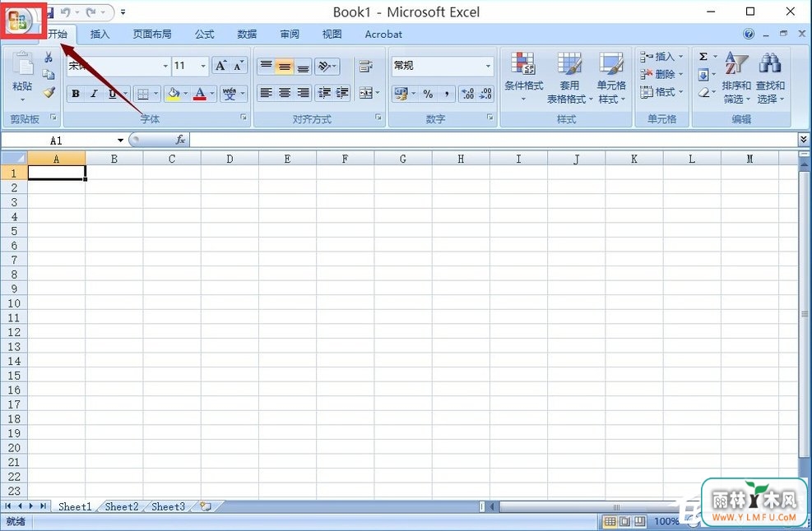Apply percent style
The image size is (812, 531).
click(x=428, y=94)
